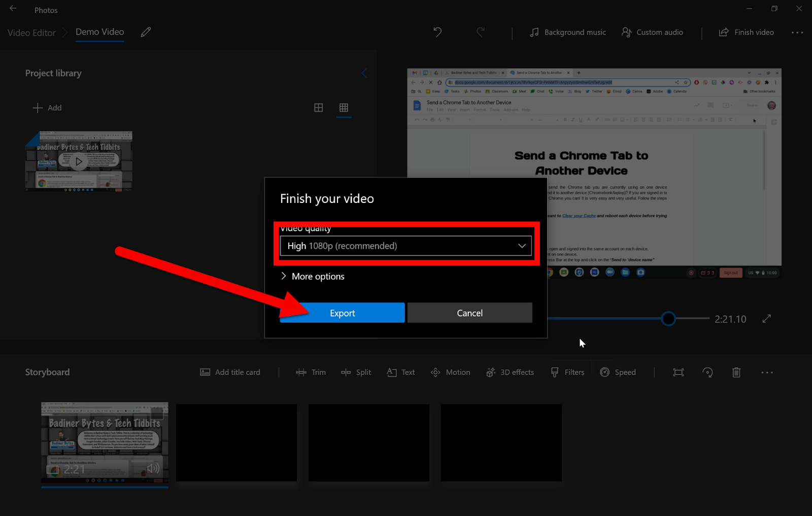The image size is (812, 516).
Task: Open 3D effects
Action: click(x=510, y=372)
